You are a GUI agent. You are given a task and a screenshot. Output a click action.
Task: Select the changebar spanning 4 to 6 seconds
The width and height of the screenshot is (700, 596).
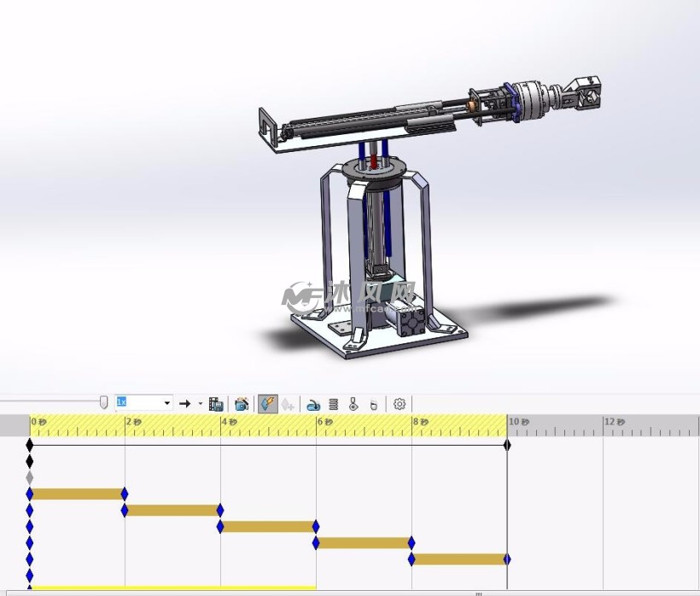click(268, 527)
